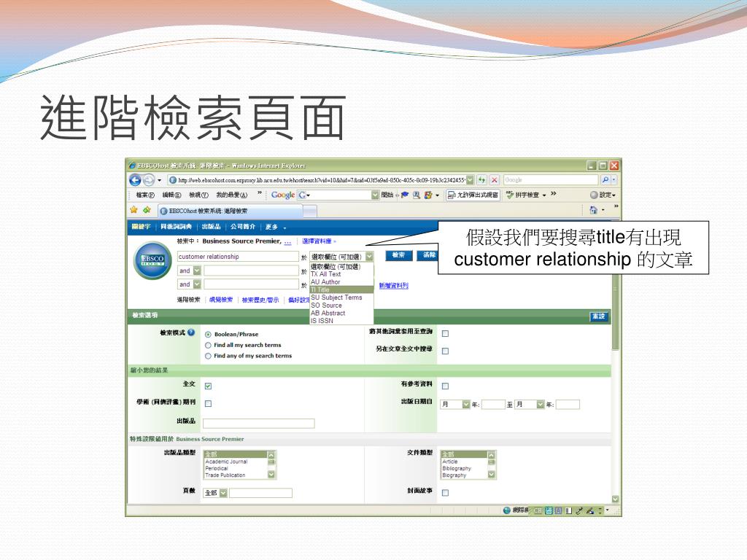This screenshot has height=560, width=747.
Task: Select Find any of my search terms option
Action: click(x=208, y=356)
